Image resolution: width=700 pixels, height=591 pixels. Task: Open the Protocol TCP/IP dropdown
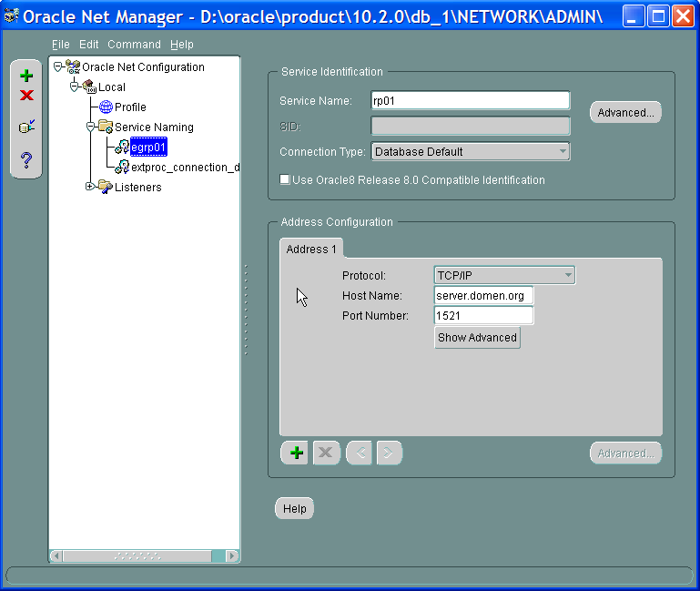pyautogui.click(x=504, y=275)
